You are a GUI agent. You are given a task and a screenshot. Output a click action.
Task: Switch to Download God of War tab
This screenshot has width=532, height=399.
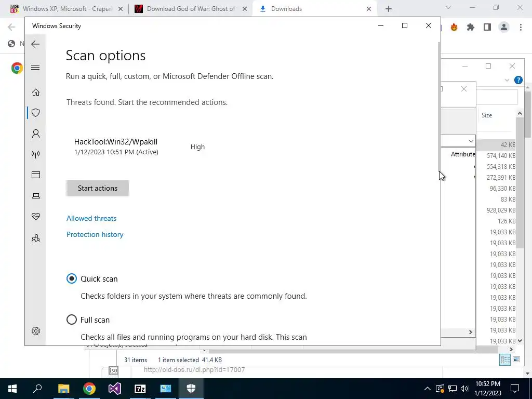tap(190, 9)
